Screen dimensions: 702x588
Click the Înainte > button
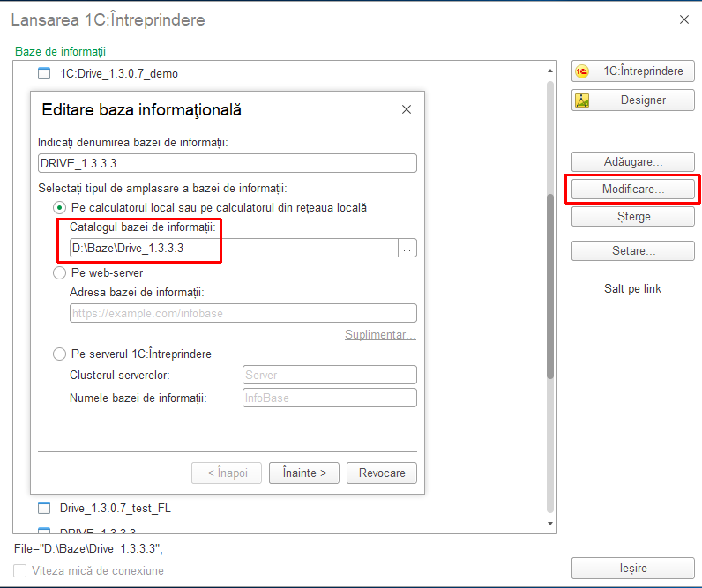pos(304,473)
